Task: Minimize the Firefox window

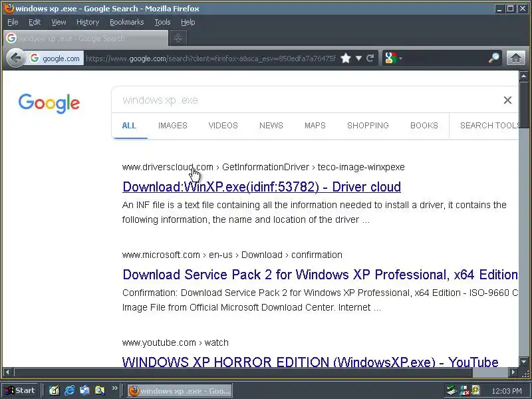Action: 499,9
